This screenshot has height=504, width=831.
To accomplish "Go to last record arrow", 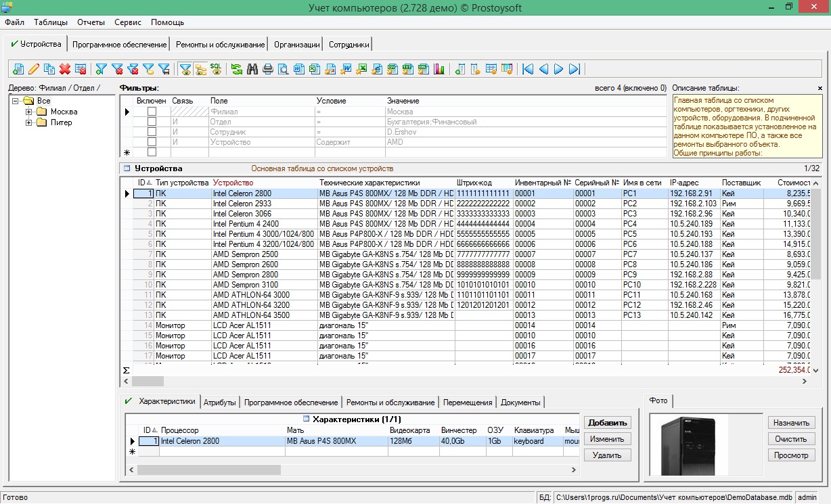I will click(574, 68).
